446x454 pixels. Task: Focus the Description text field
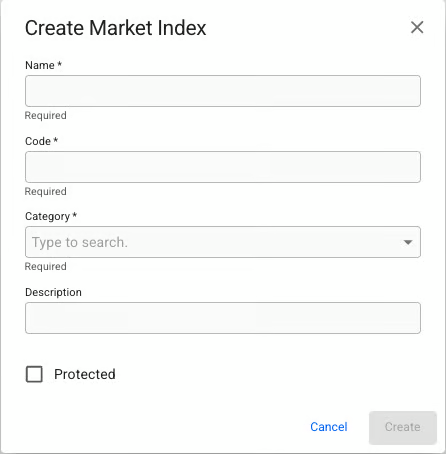pyautogui.click(x=223, y=318)
